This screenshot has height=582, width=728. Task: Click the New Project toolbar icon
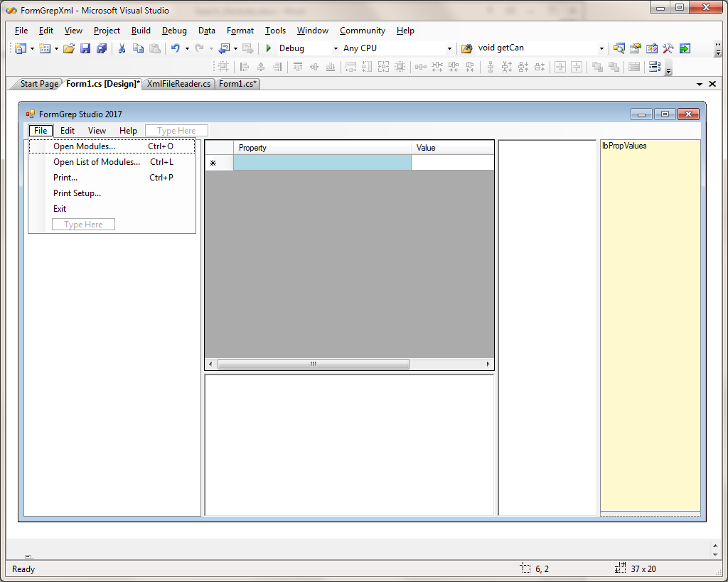[x=21, y=48]
